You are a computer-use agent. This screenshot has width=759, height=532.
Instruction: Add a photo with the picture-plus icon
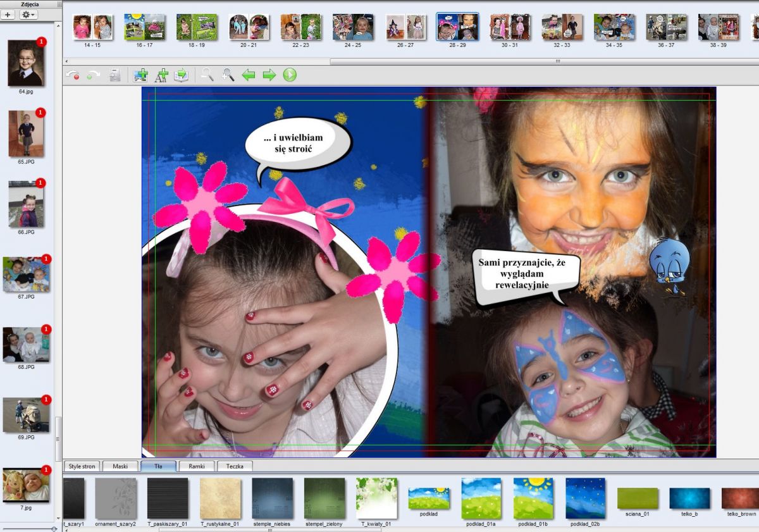coord(140,75)
